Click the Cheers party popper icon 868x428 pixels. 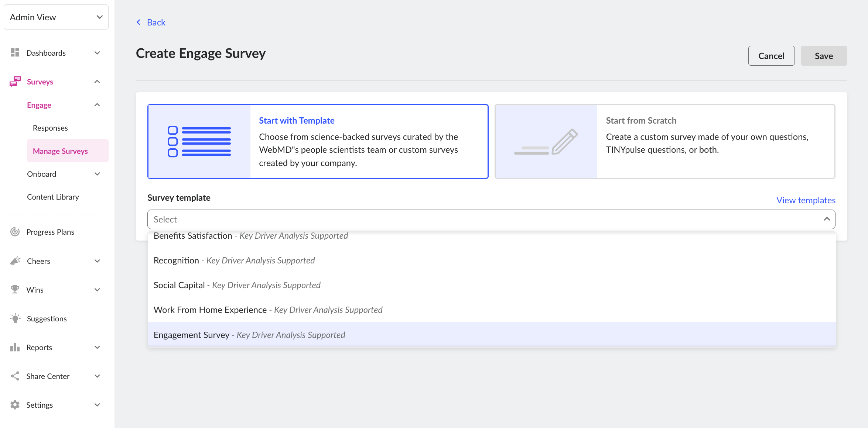coord(15,261)
